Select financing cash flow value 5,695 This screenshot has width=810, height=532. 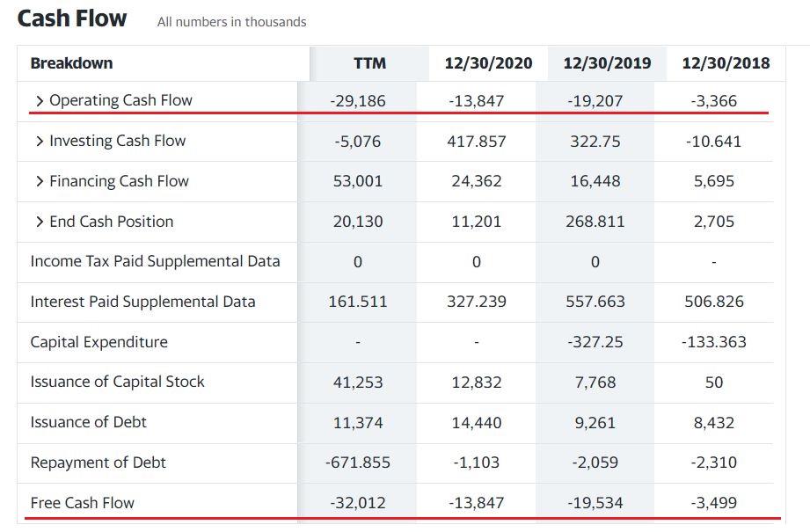(x=714, y=181)
